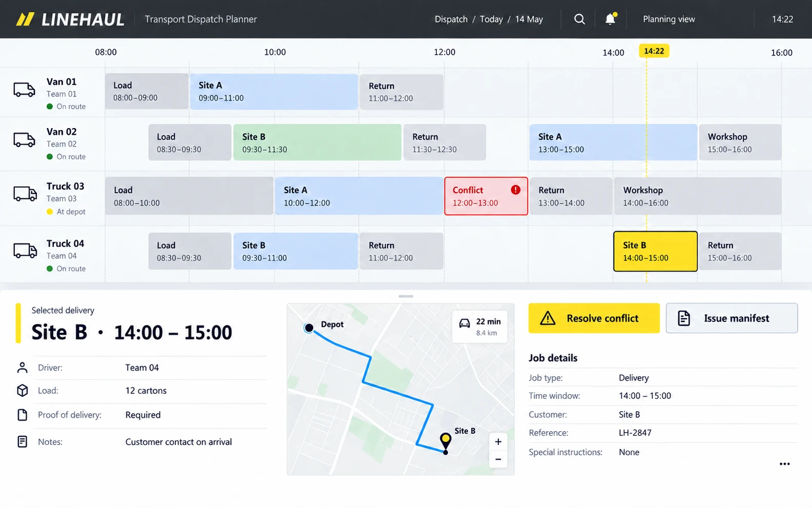Click the Driver person icon
This screenshot has width=812, height=508.
(22, 368)
